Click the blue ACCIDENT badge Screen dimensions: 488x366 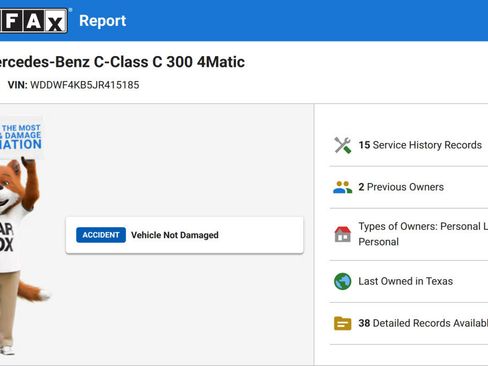click(x=101, y=235)
